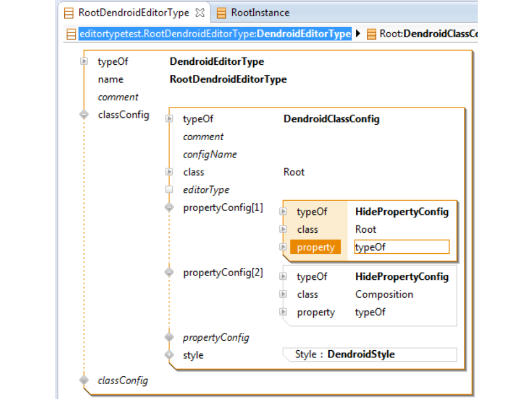Screen dimensions: 532x399
Task: Expand the top-level typeOf property
Action: coord(84,62)
